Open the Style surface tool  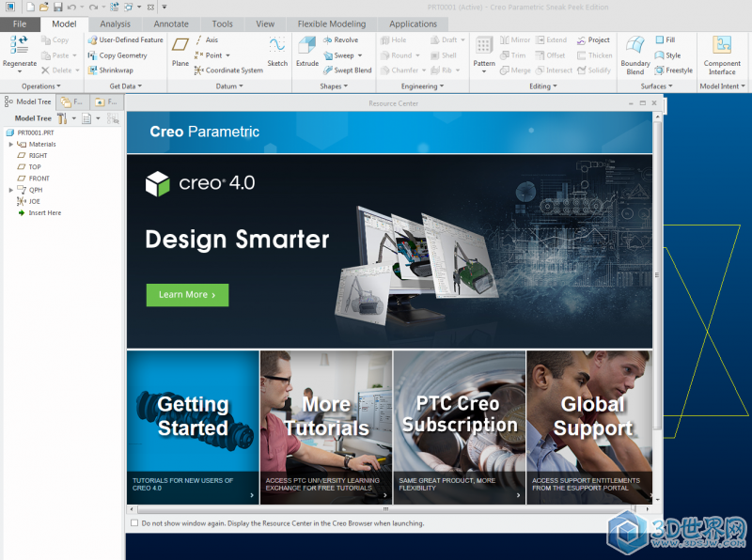point(668,55)
